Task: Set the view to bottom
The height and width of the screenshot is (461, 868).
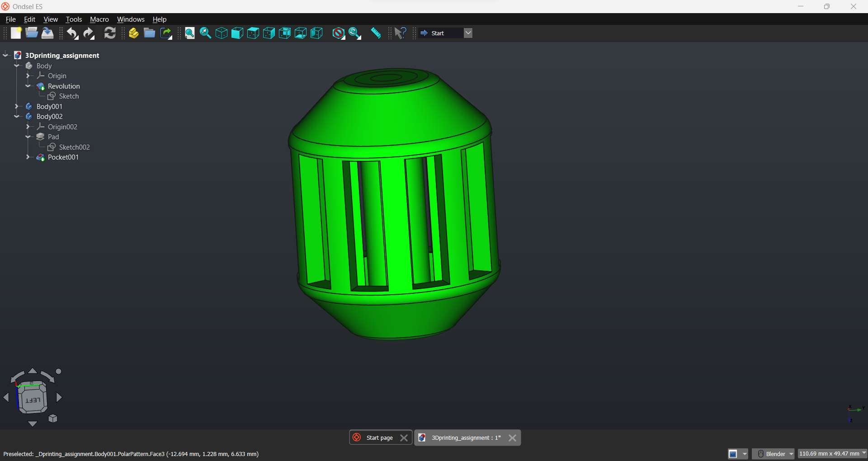Action: 301,33
